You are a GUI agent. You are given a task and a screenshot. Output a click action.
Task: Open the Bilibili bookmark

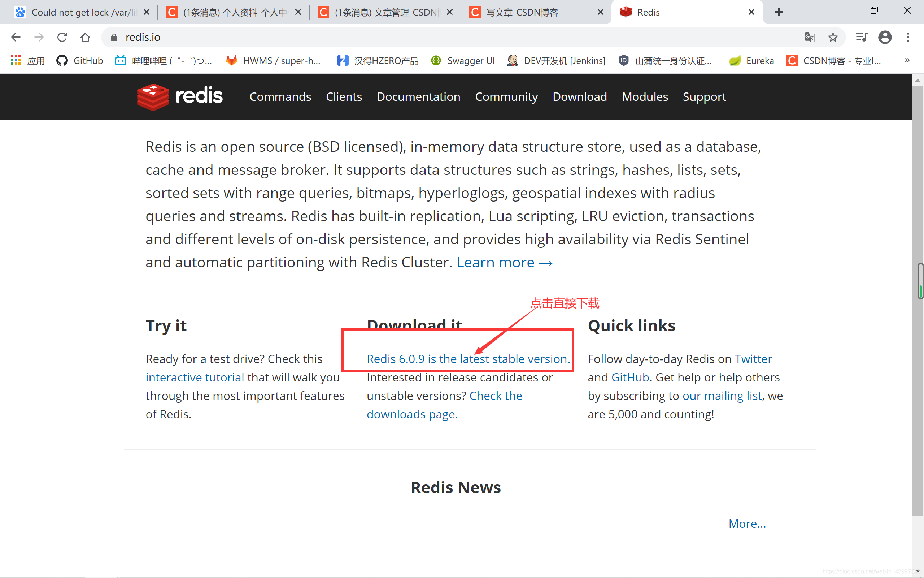click(164, 60)
